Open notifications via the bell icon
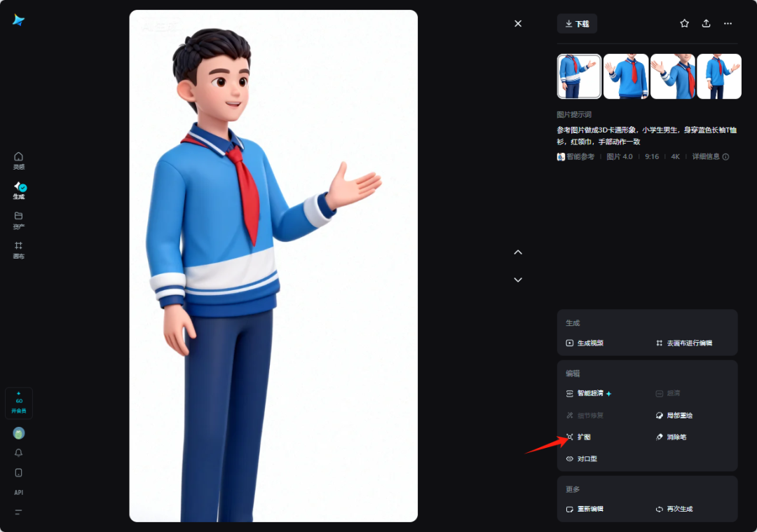 point(18,453)
